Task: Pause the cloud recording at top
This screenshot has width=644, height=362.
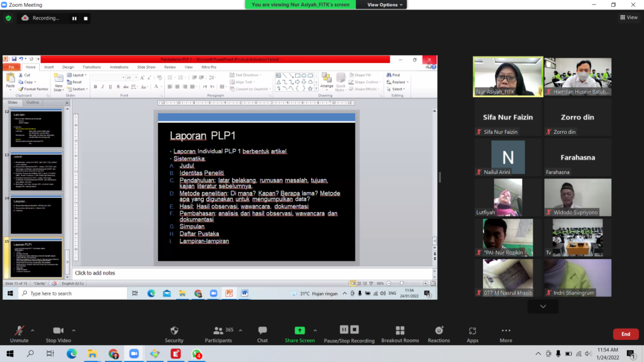Action: (74, 18)
